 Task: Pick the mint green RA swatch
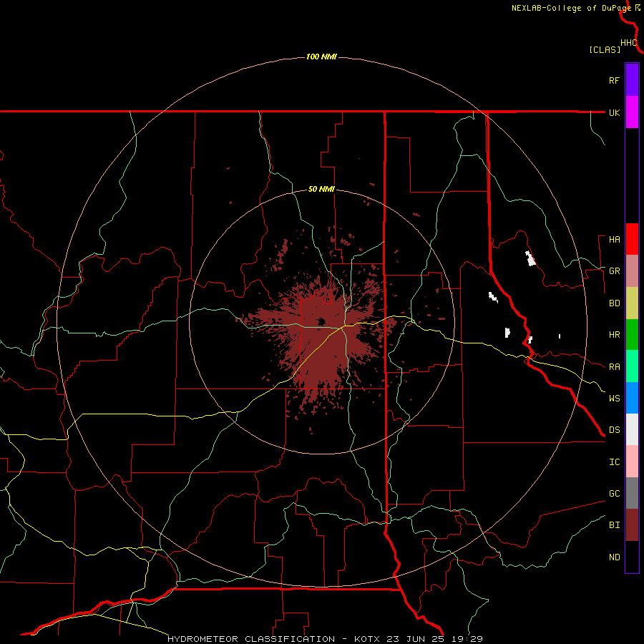(x=632, y=366)
